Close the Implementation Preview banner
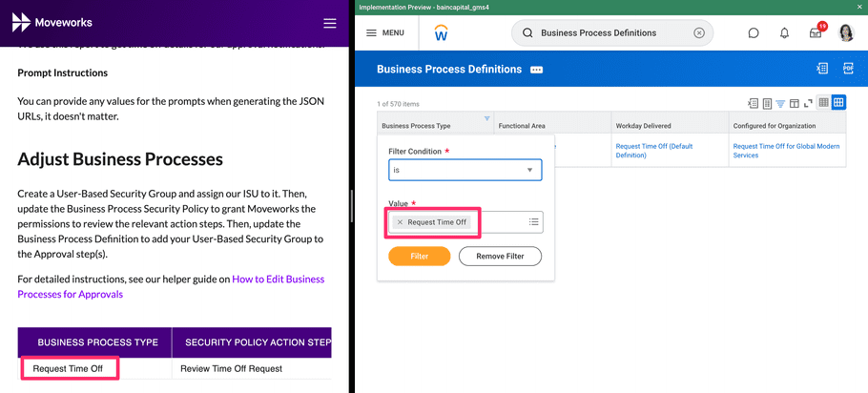The width and height of the screenshot is (868, 393). click(x=859, y=7)
